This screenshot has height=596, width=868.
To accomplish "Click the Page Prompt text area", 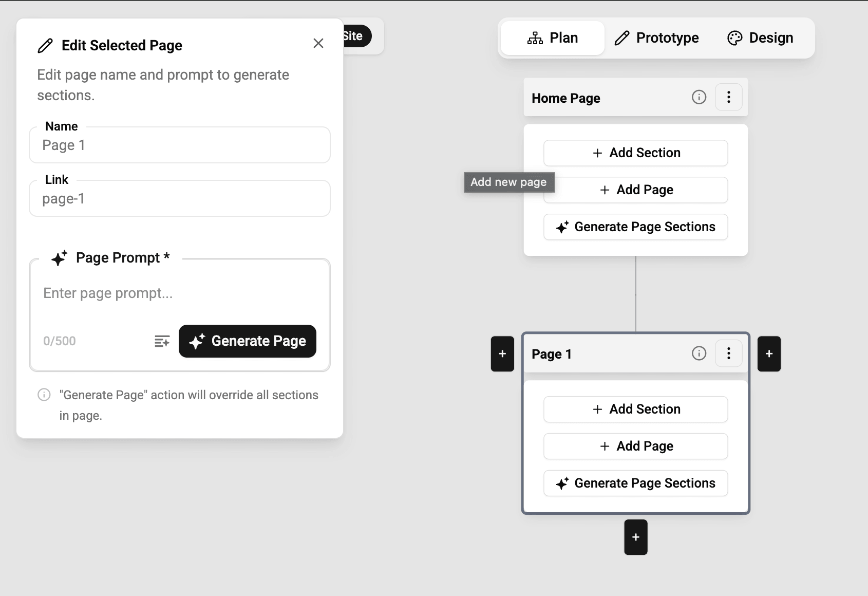I will pos(180,293).
